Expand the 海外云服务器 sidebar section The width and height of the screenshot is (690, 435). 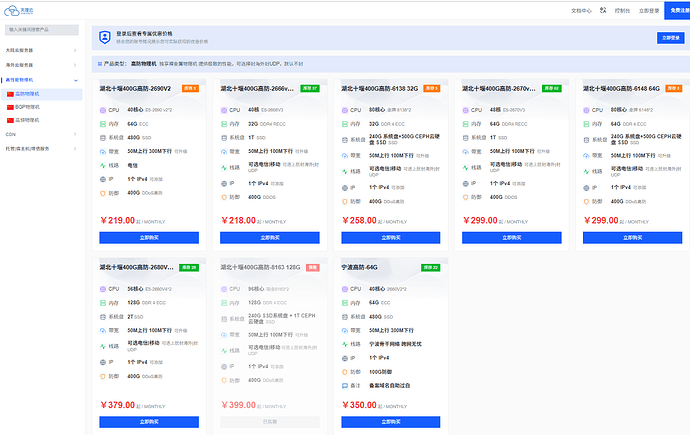click(41, 65)
